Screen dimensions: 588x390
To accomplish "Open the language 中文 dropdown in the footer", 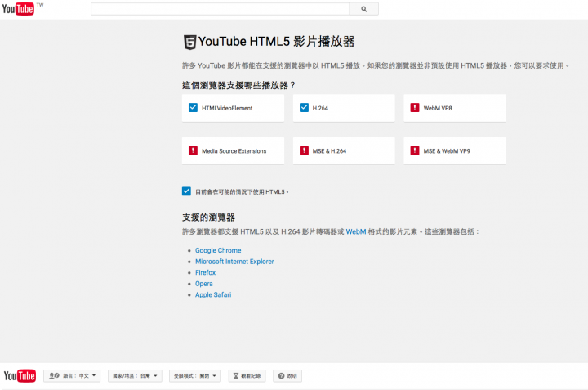I will click(72, 376).
